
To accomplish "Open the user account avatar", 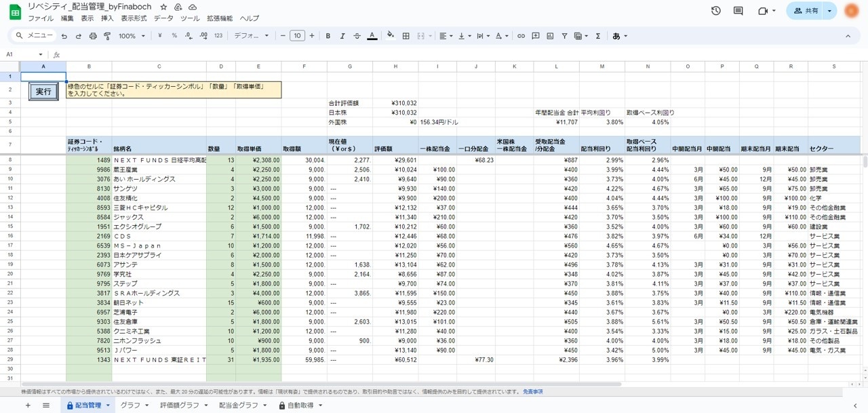I will point(852,11).
